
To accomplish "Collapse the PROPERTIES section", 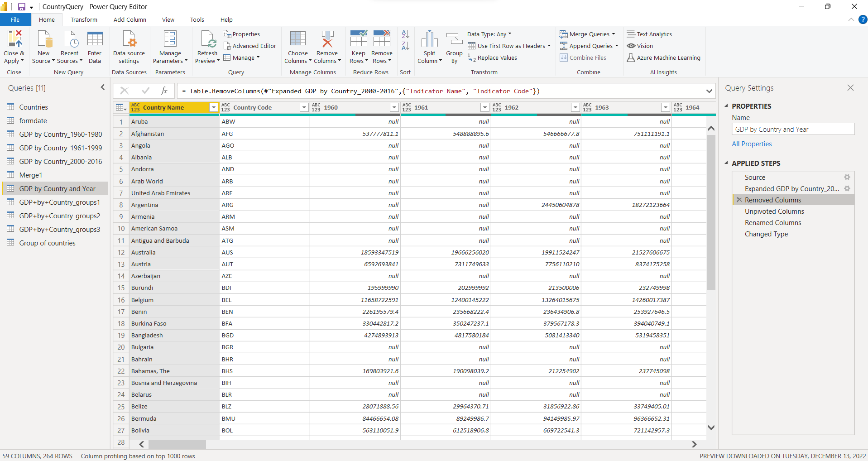I will [726, 106].
